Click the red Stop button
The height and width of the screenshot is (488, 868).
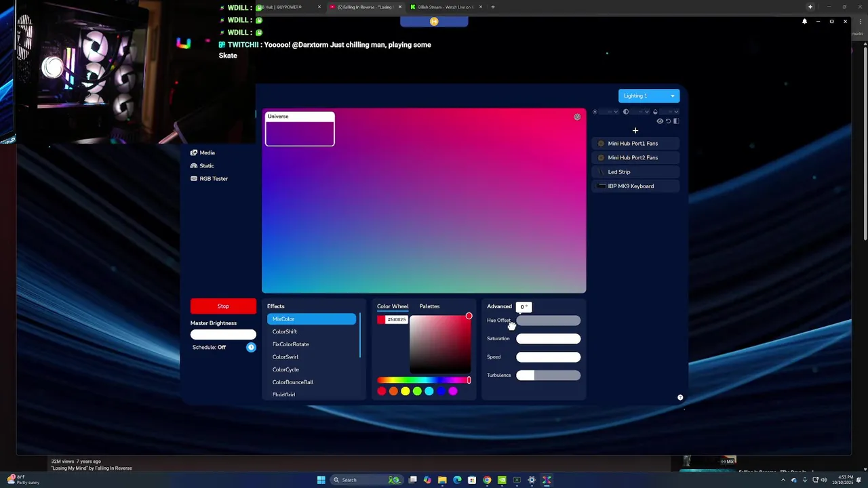[223, 306]
